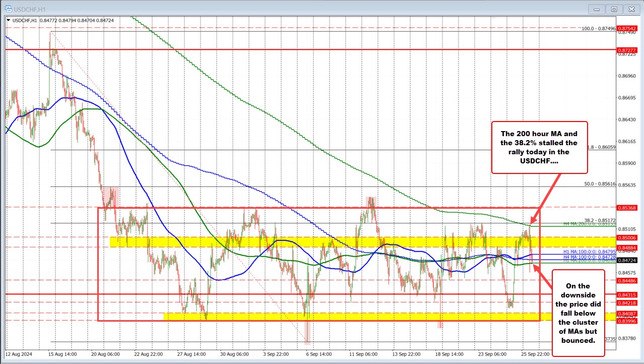Click the support price label 0.84315
The height and width of the screenshot is (364, 644).
[x=628, y=294]
